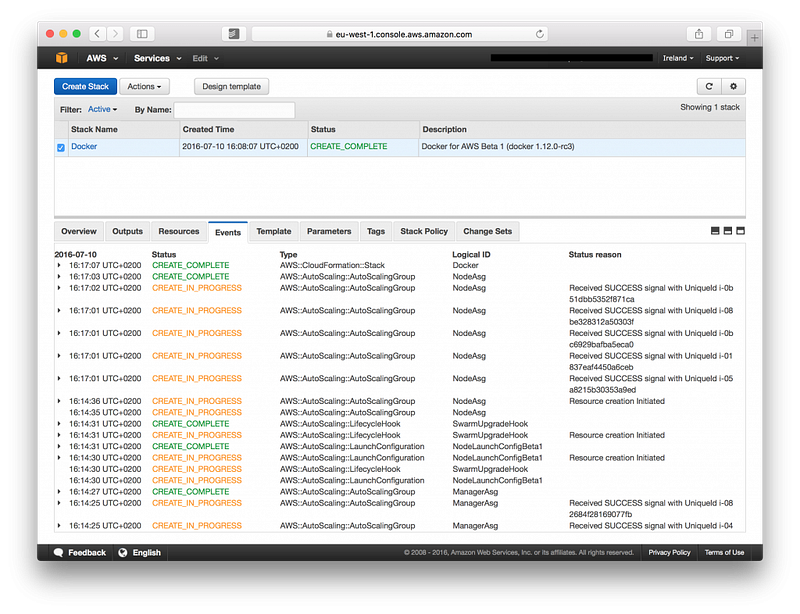Image resolution: width=800 pixels, height=614 pixels.
Task: Open the Edit menu in navbar
Action: pyautogui.click(x=206, y=58)
